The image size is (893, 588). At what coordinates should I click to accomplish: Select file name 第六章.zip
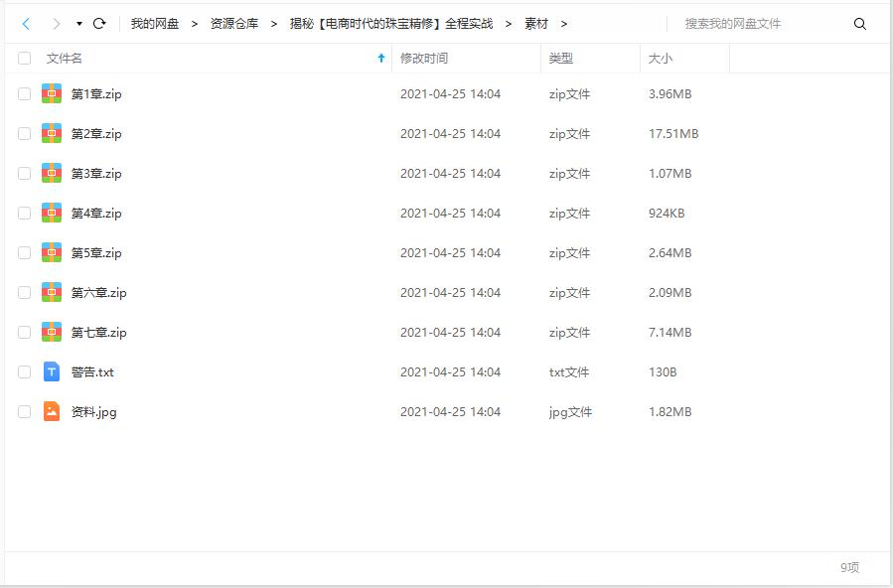[x=98, y=293]
